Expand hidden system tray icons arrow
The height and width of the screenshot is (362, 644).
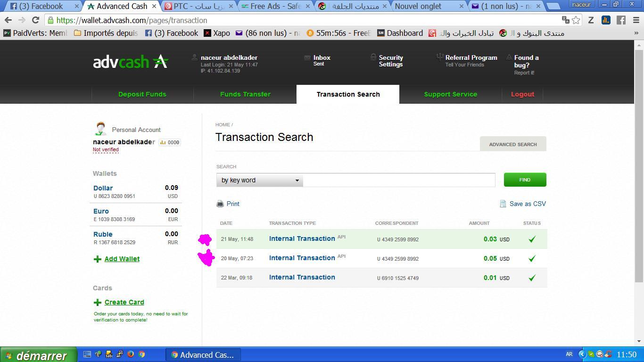[x=582, y=354]
